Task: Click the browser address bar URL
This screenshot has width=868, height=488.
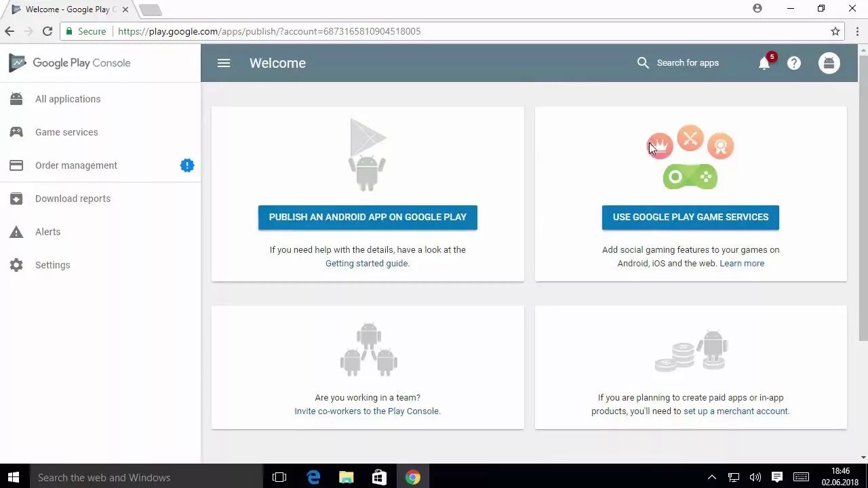Action: tap(269, 31)
